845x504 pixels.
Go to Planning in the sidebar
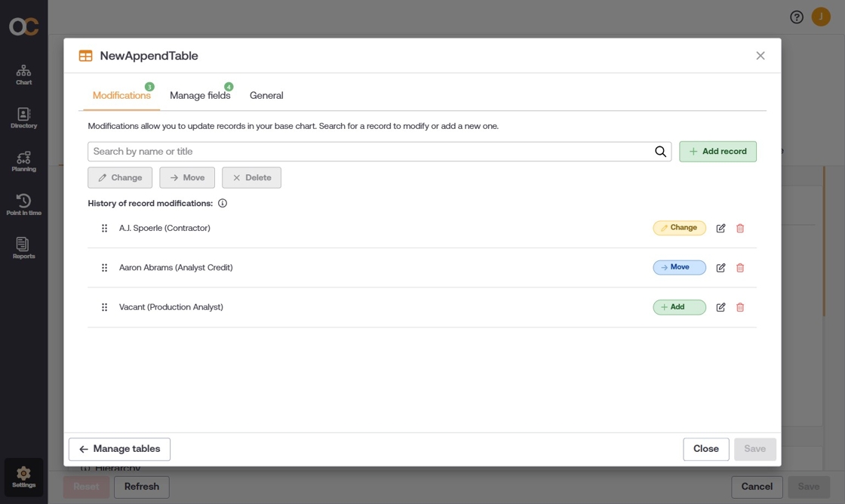point(23,161)
